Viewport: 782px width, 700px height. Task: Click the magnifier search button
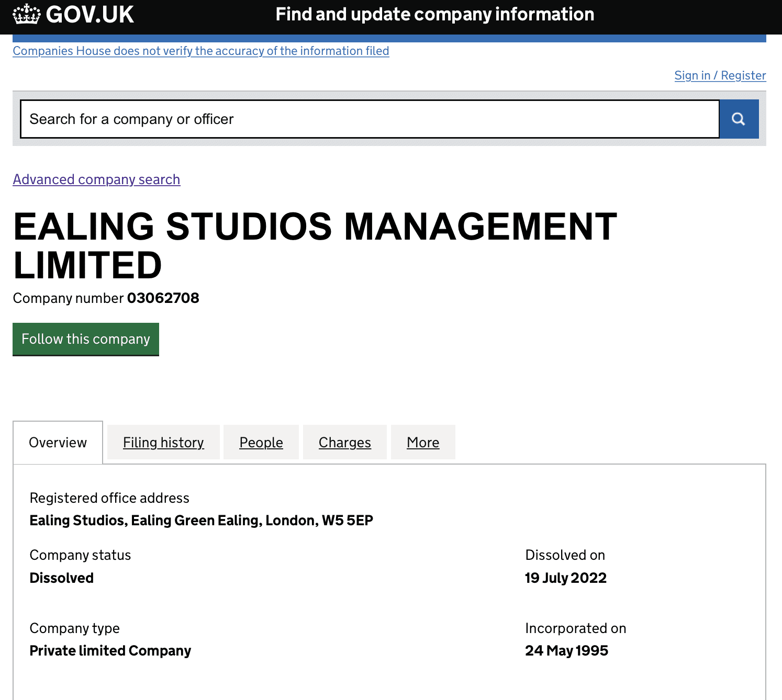tap(739, 119)
